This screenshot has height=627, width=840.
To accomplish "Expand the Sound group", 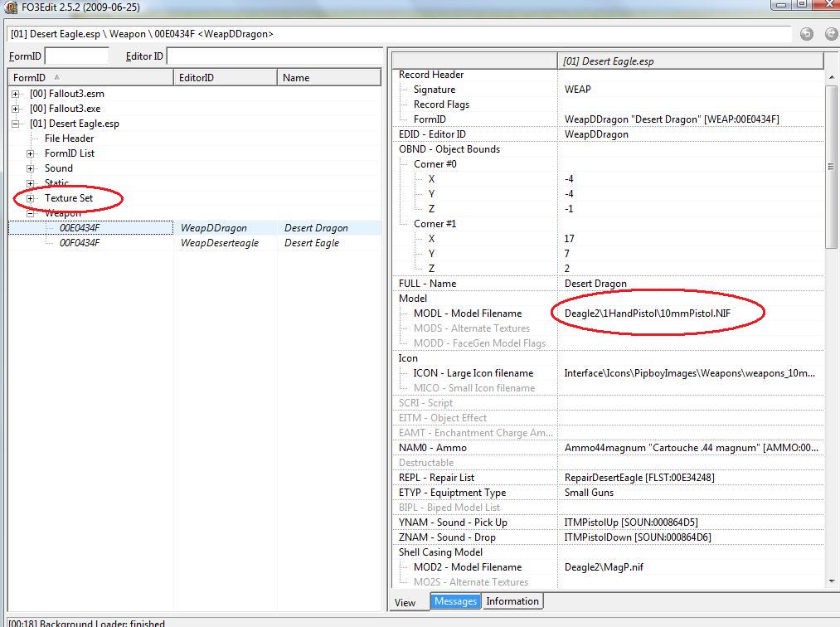I will coord(31,168).
